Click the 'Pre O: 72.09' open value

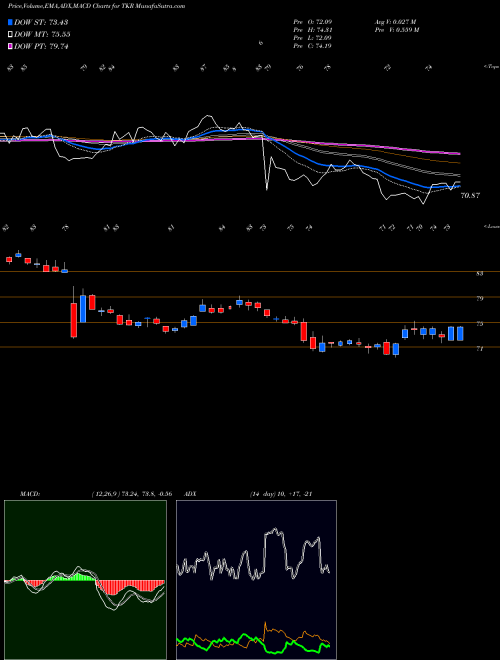click(x=312, y=21)
